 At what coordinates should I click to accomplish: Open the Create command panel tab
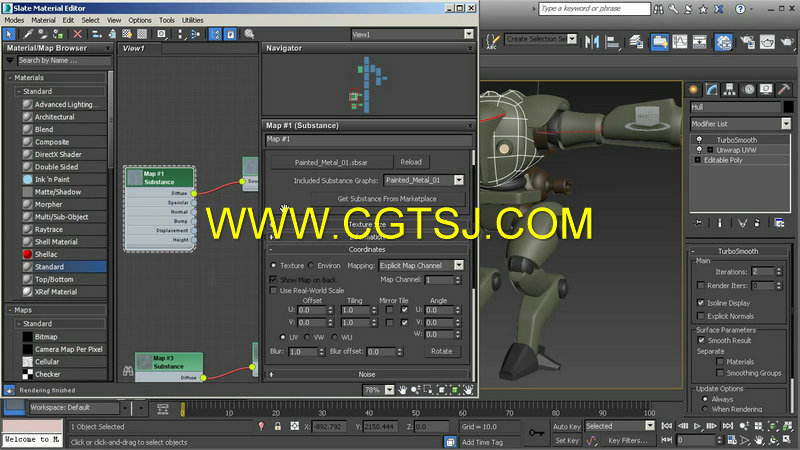(x=693, y=89)
